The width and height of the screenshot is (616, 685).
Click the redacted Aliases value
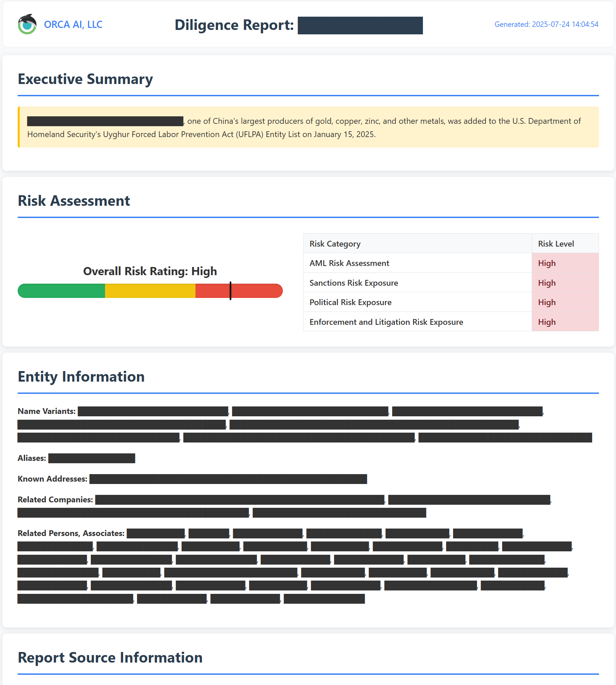[92, 458]
